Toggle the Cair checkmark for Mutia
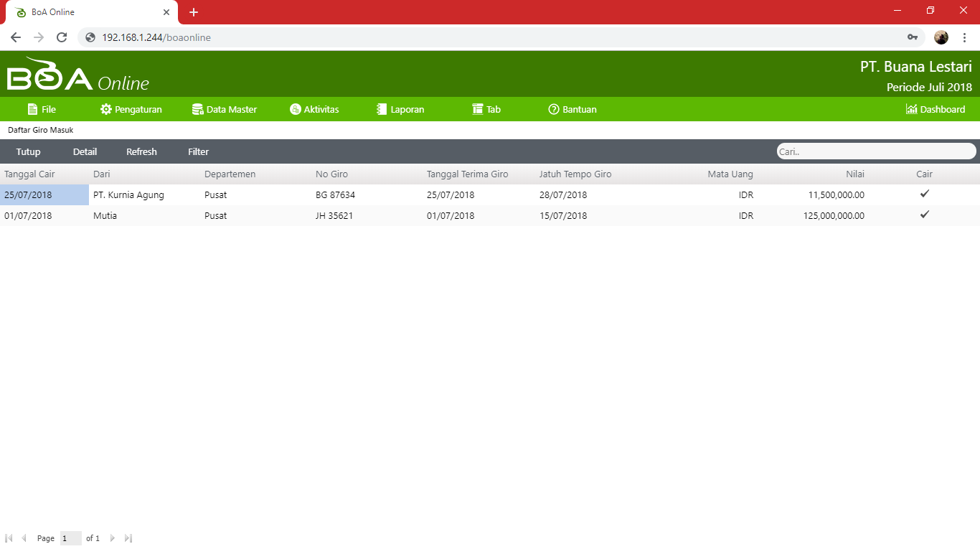 tap(925, 215)
